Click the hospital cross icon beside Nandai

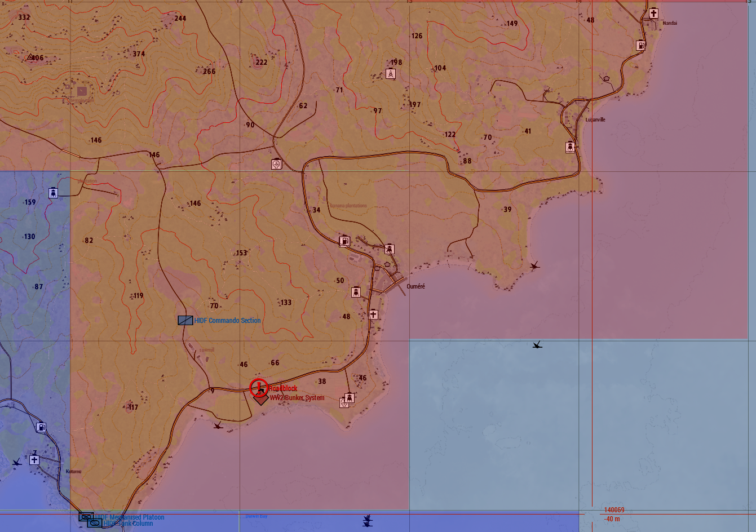pos(653,13)
